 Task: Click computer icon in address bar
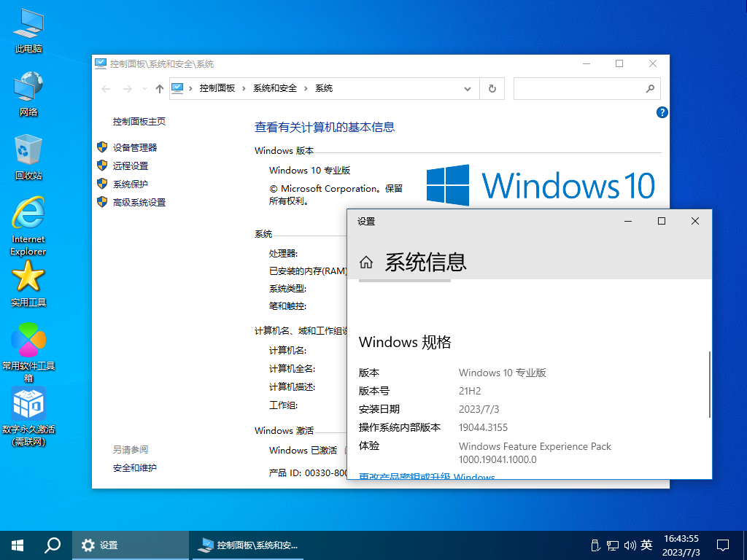click(177, 88)
